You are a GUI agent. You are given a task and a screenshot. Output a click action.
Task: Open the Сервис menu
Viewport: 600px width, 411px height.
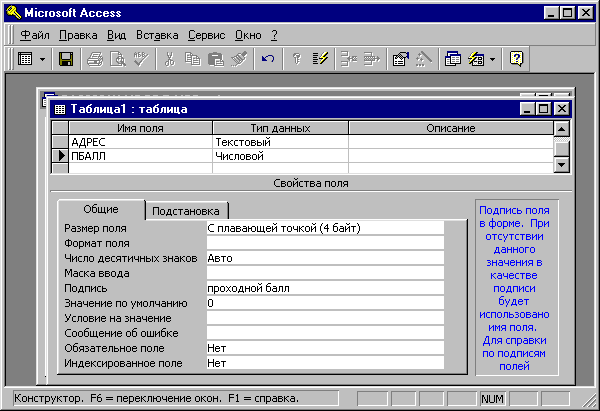[x=205, y=35]
